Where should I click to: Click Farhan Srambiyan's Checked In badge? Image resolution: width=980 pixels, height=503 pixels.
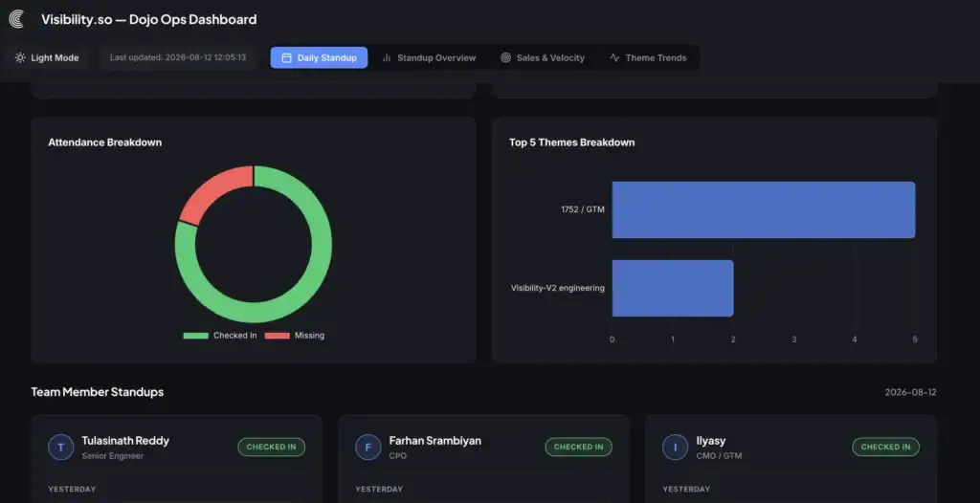579,447
